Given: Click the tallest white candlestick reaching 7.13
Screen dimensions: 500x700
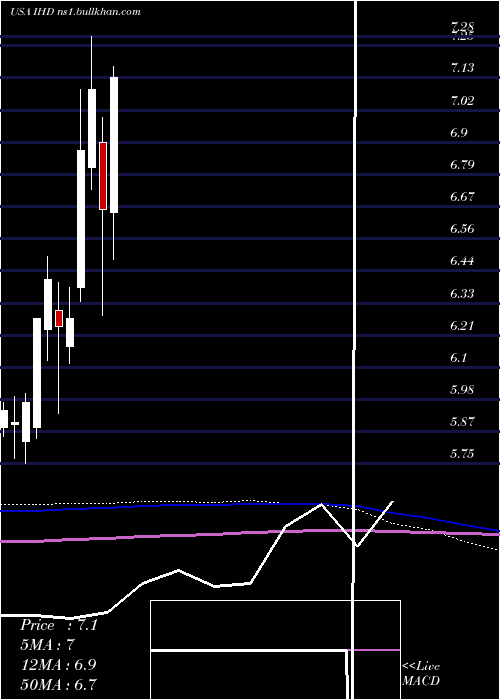Looking at the screenshot, I should (x=114, y=145).
